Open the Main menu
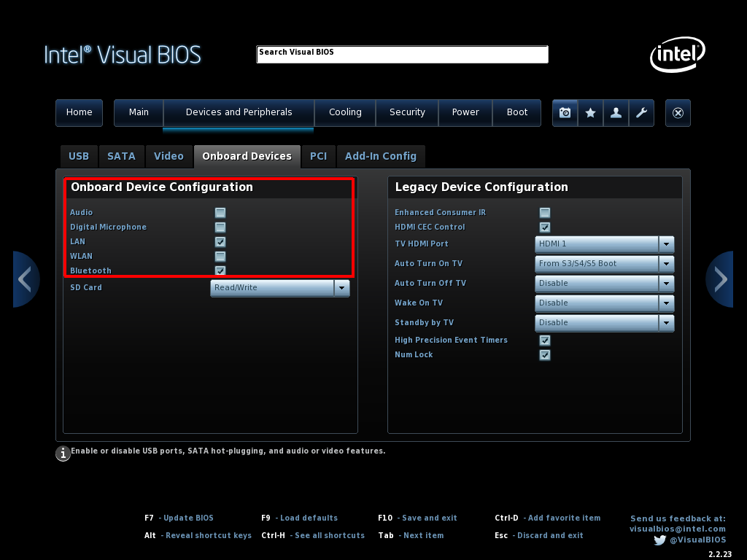Screen dimensions: 747x560 139,113
